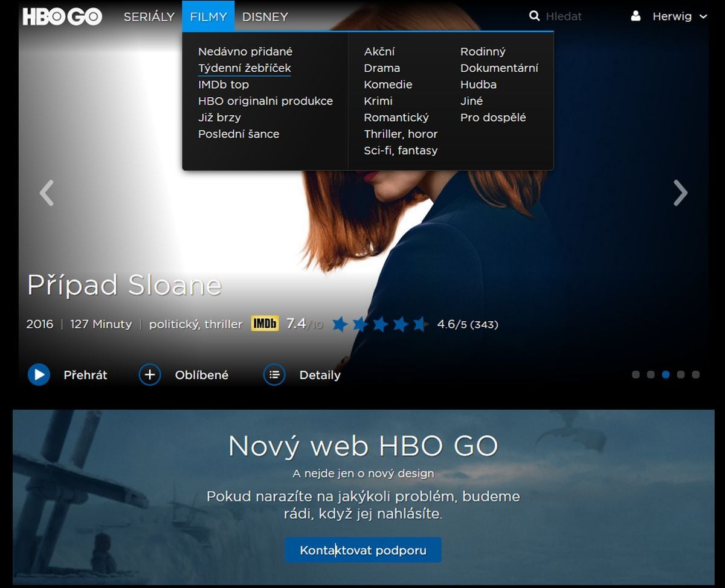
Task: Open the Sci-fi, fantasy category
Action: click(x=401, y=150)
